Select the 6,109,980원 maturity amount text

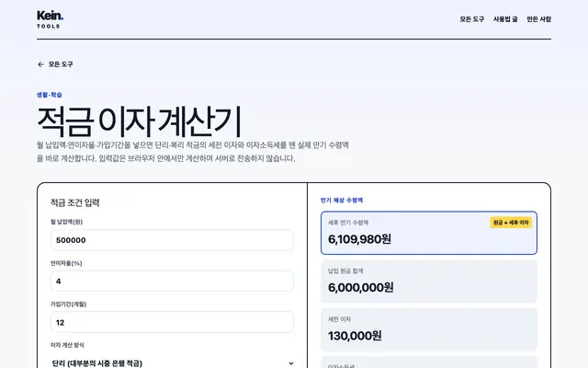[359, 239]
